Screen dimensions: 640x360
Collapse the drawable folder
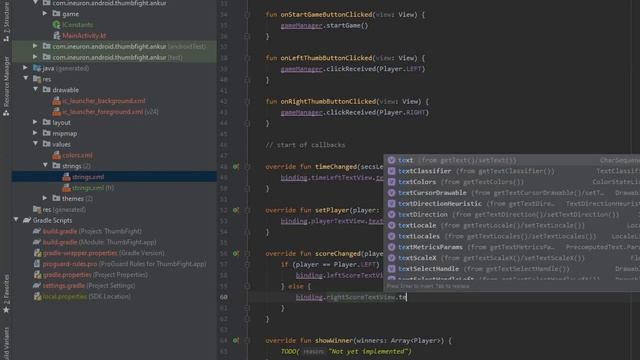coord(36,90)
